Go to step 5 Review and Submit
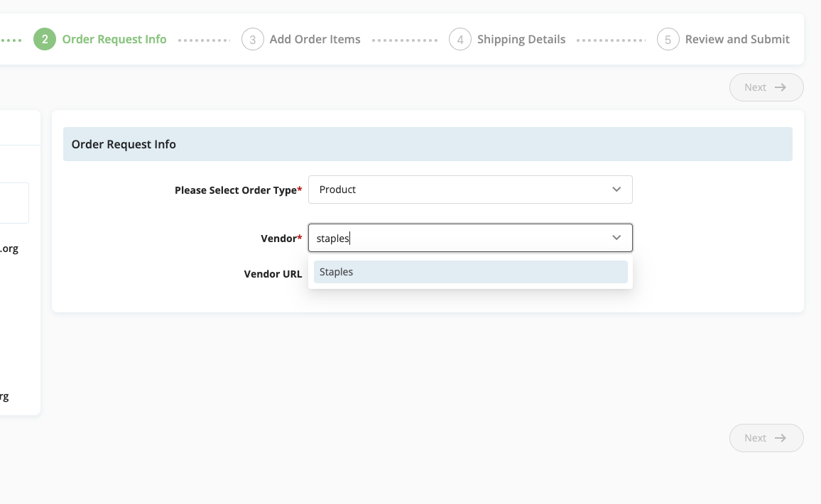The width and height of the screenshot is (821, 504). pos(723,39)
